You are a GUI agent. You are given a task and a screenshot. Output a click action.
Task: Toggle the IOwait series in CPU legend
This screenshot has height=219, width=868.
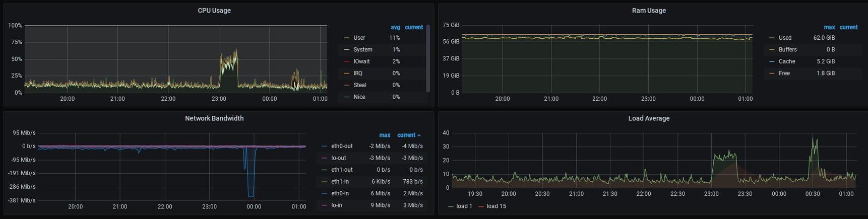click(x=361, y=61)
